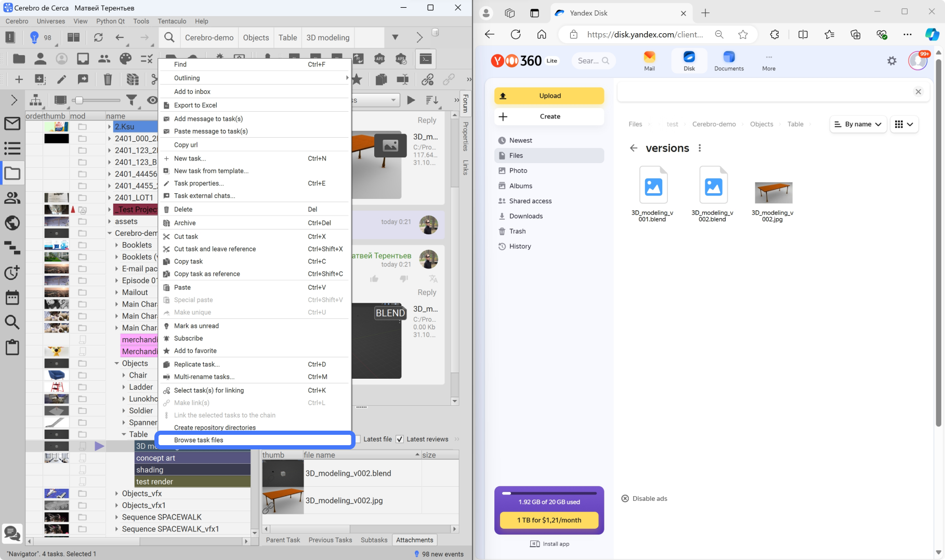Screen dimensions: 945x560
Task: Open the clipboard icon in Cerebro left sidebar
Action: 12,347
